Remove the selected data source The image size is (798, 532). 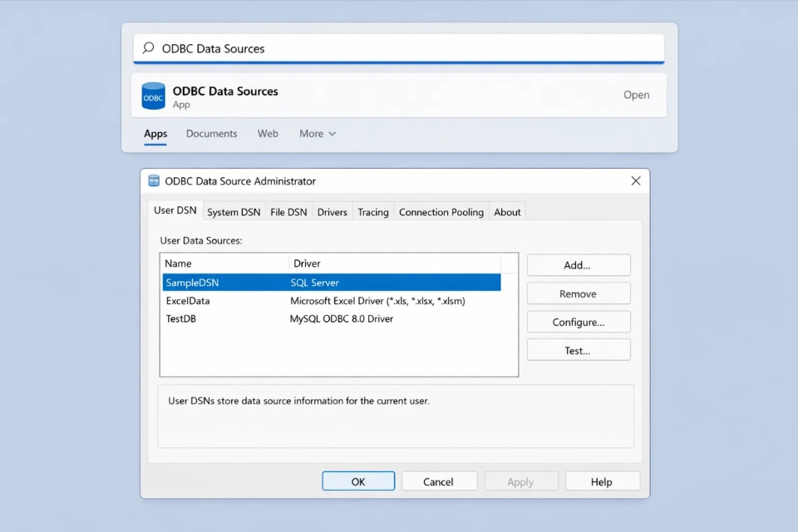click(578, 293)
